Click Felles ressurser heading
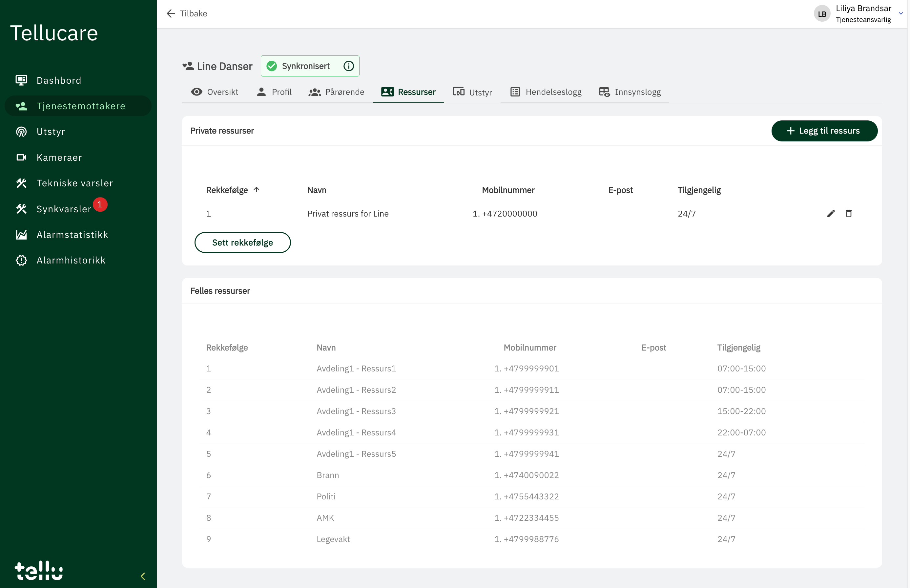Screen dimensions: 910x588 [220, 291]
